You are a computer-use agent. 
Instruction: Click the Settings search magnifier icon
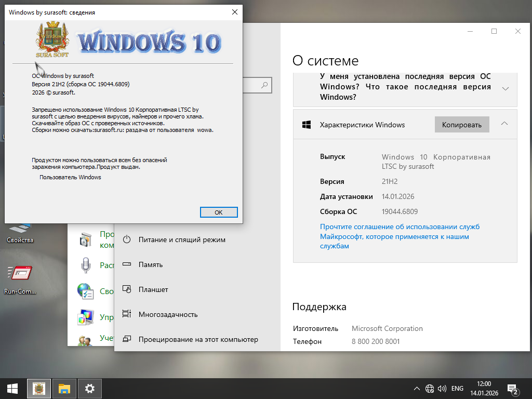(x=264, y=85)
